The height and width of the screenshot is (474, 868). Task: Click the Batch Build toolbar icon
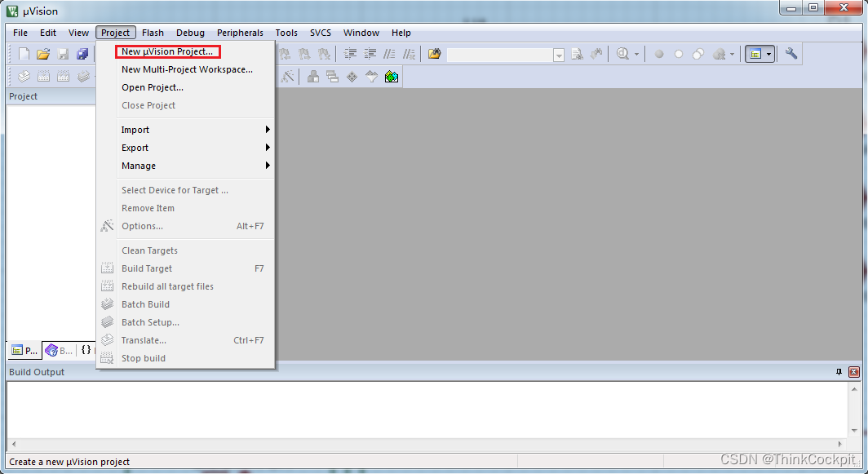tap(83, 77)
